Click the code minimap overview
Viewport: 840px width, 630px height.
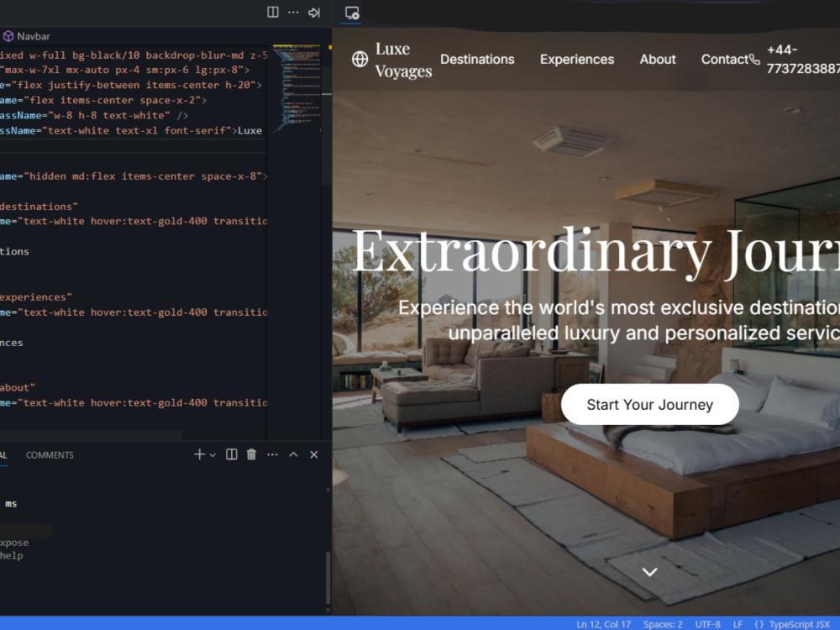pos(297,88)
